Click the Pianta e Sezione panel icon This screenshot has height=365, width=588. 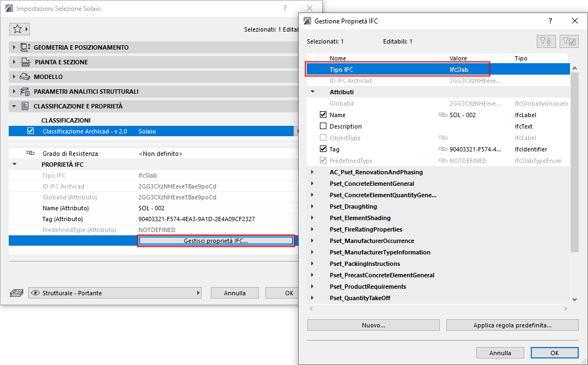tap(25, 62)
